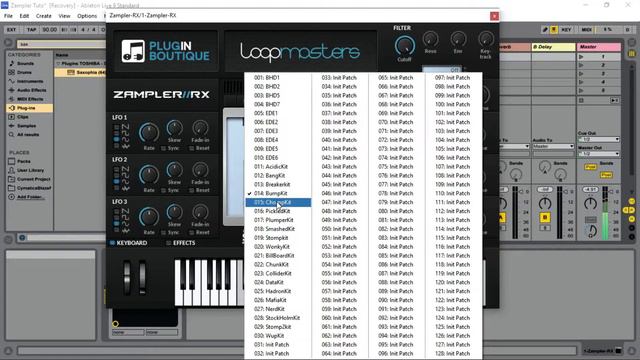
Task: Enable Draw Mode pencil in Ableton toolbar
Action: [545, 29]
